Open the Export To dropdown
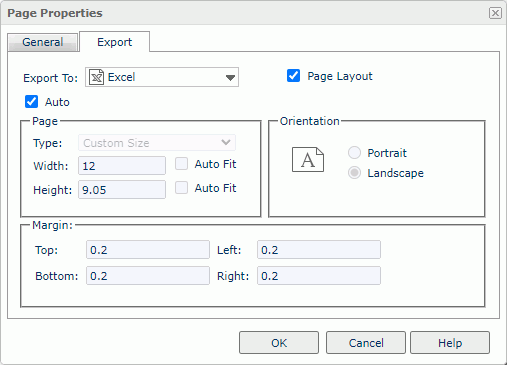This screenshot has width=507, height=365. pyautogui.click(x=162, y=77)
